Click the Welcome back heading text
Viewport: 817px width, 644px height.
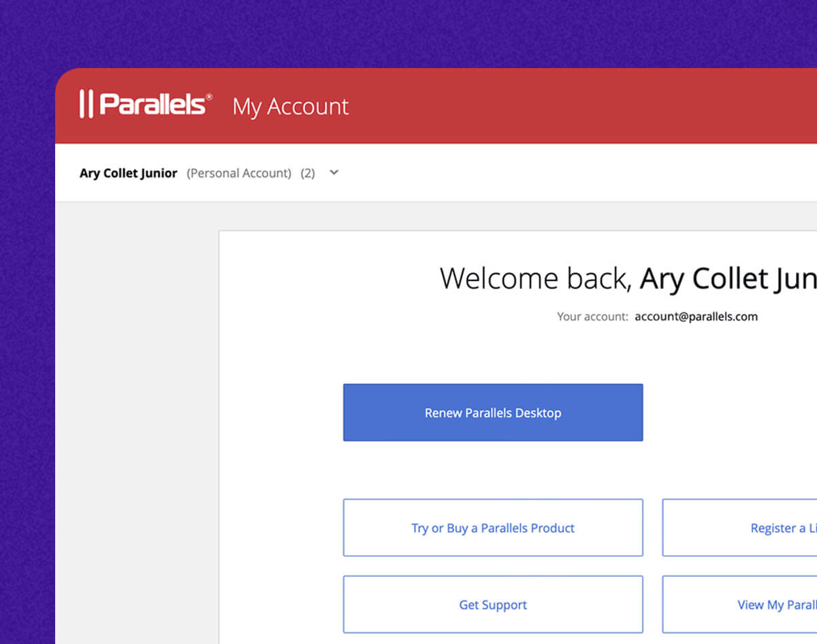pyautogui.click(x=536, y=279)
